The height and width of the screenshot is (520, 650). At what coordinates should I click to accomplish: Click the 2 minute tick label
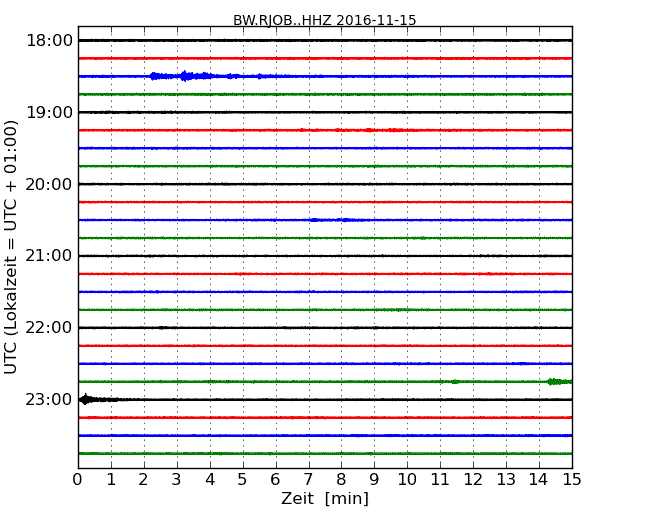click(144, 479)
